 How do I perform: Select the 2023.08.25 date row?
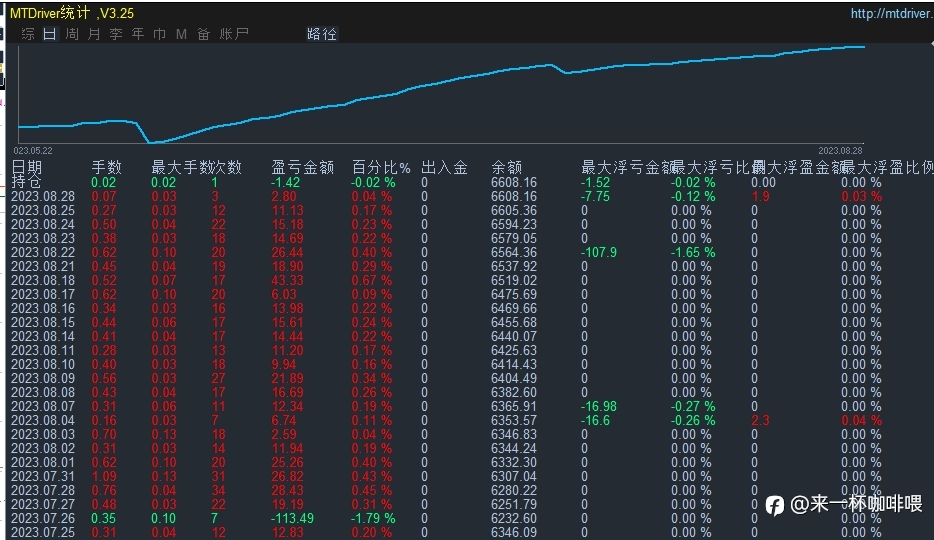(x=43, y=210)
